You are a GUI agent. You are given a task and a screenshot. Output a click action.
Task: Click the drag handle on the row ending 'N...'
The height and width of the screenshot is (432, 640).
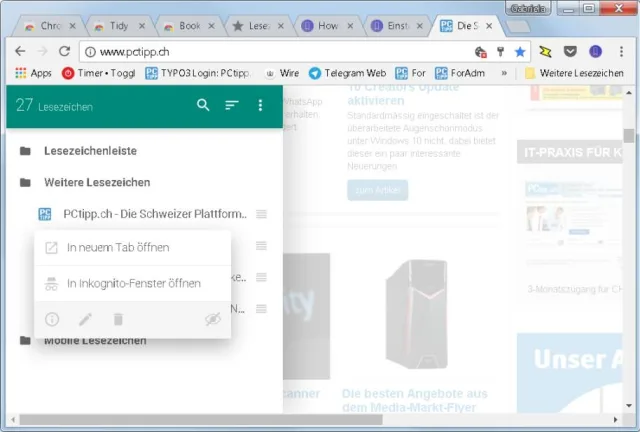click(261, 309)
